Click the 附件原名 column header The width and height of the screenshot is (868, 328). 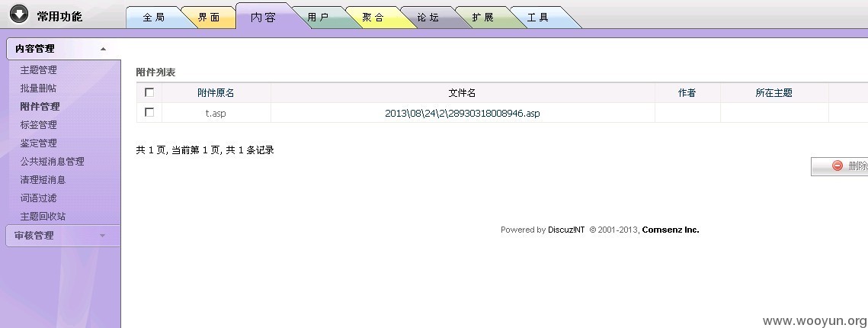tap(216, 93)
